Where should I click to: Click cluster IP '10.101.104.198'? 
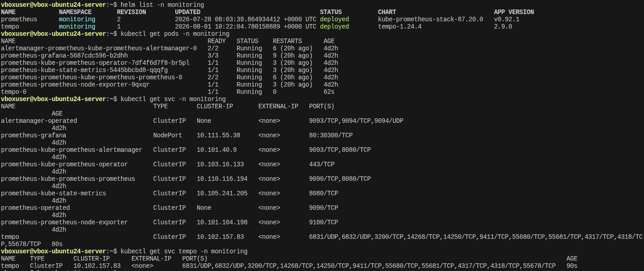(222, 223)
